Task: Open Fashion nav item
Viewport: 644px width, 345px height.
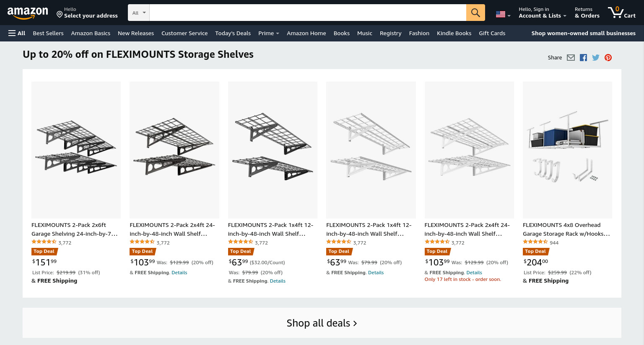Action: coord(419,33)
